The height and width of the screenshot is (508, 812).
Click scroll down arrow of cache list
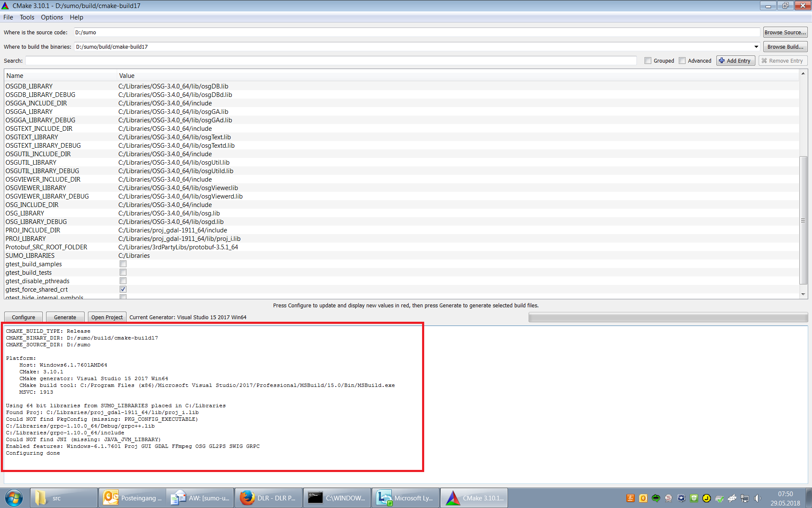point(803,294)
